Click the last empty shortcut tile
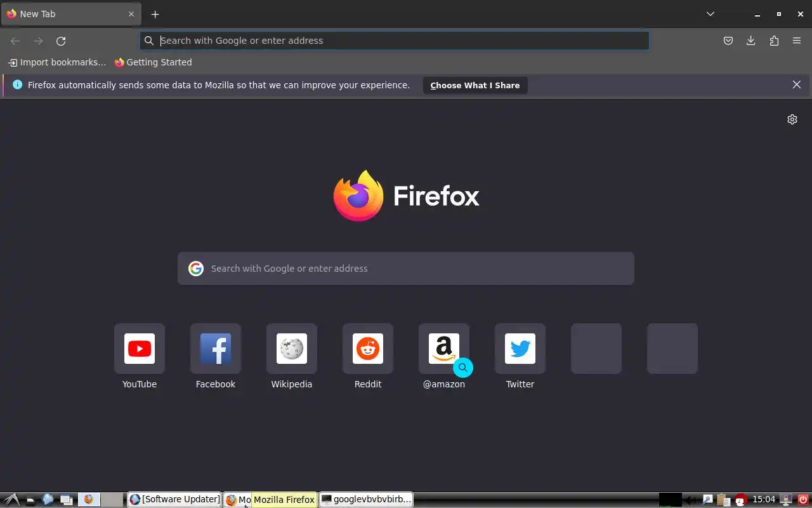The height and width of the screenshot is (508, 812). click(x=672, y=349)
